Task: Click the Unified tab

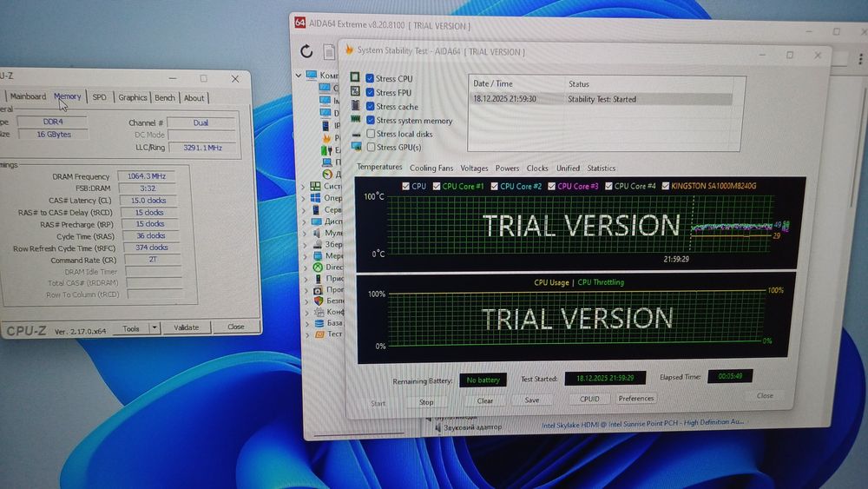Action: [568, 168]
